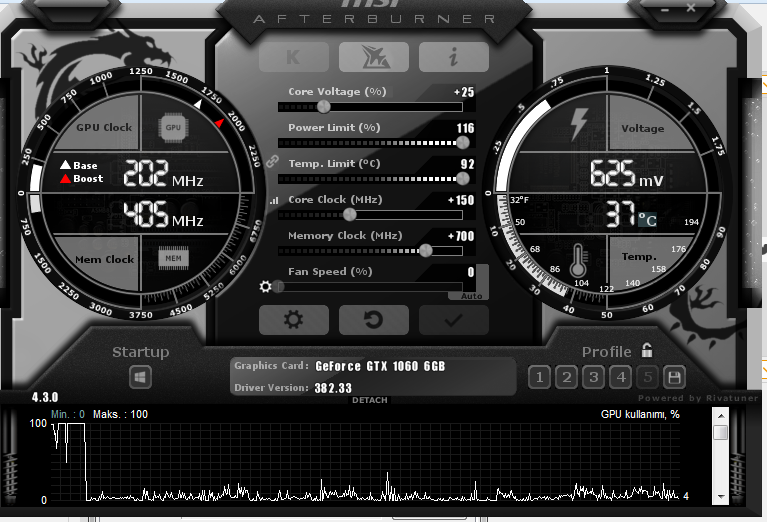
Task: Click the thermometer temperature icon
Action: click(x=578, y=260)
